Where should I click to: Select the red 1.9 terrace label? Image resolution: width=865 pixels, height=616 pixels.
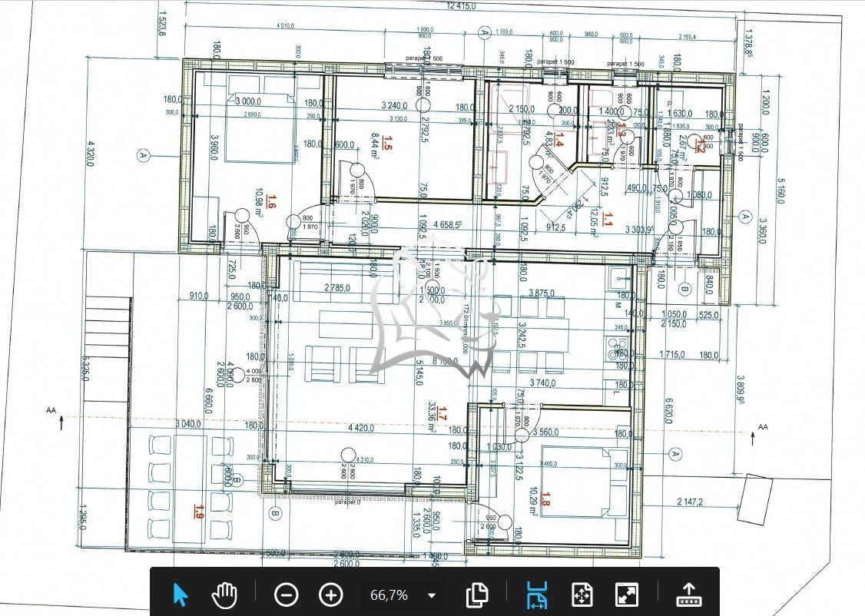click(200, 511)
